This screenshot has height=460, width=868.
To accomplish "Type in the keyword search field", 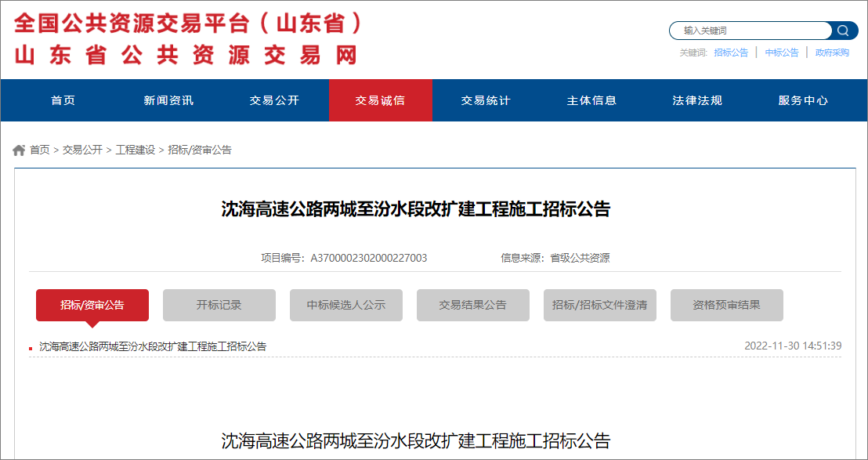I will pos(749,31).
